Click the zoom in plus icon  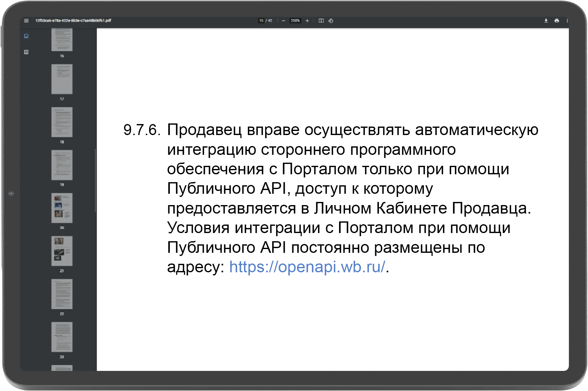(x=307, y=21)
